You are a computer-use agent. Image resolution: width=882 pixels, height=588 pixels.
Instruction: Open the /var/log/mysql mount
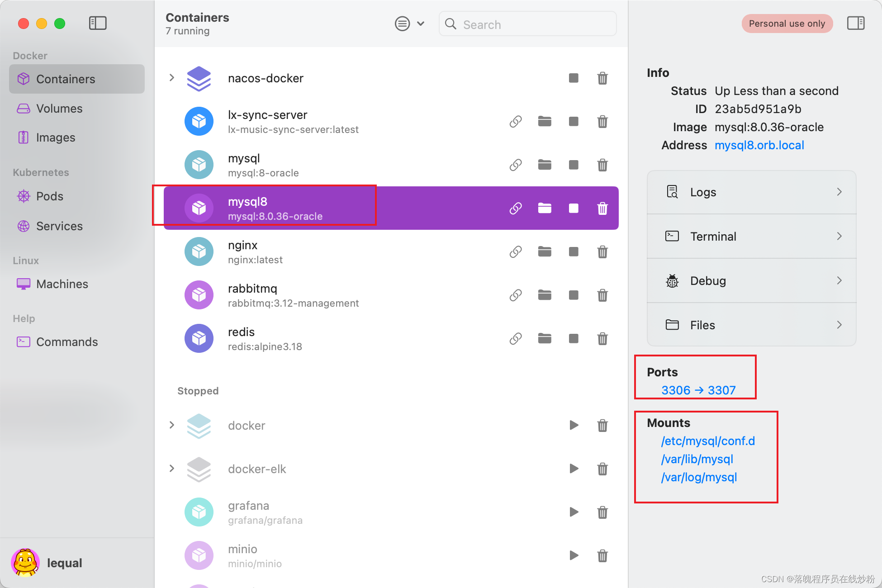pos(699,477)
